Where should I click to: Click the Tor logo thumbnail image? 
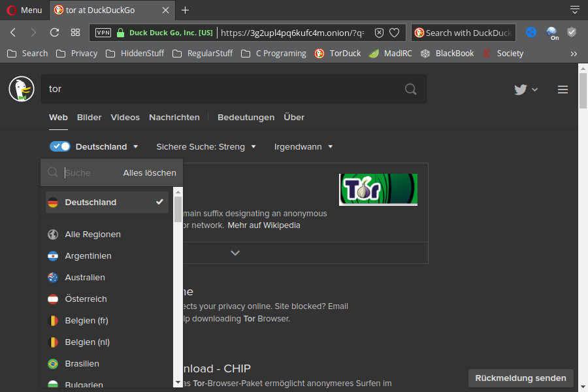(378, 189)
